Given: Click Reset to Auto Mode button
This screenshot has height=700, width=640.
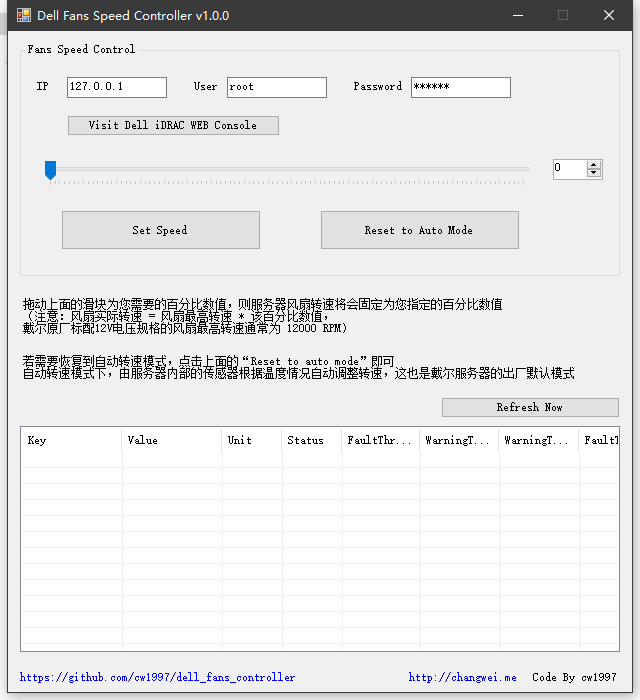Looking at the screenshot, I should click(x=420, y=230).
